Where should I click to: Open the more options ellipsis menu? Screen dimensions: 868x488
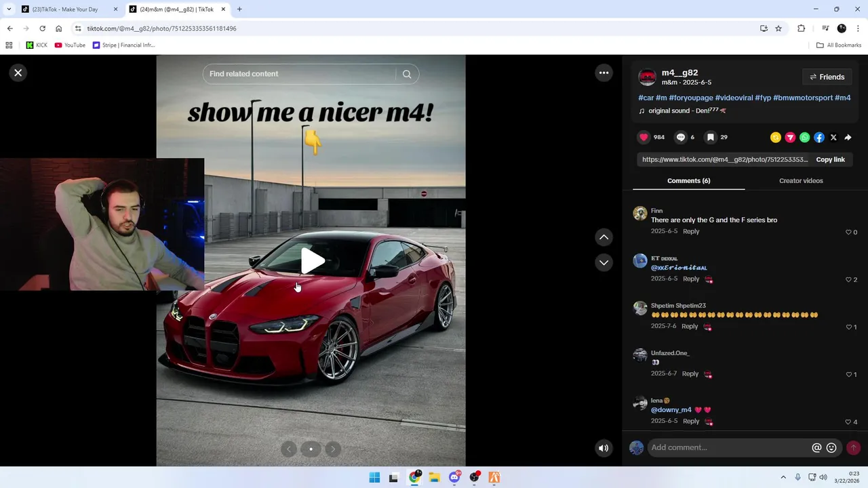click(x=604, y=73)
